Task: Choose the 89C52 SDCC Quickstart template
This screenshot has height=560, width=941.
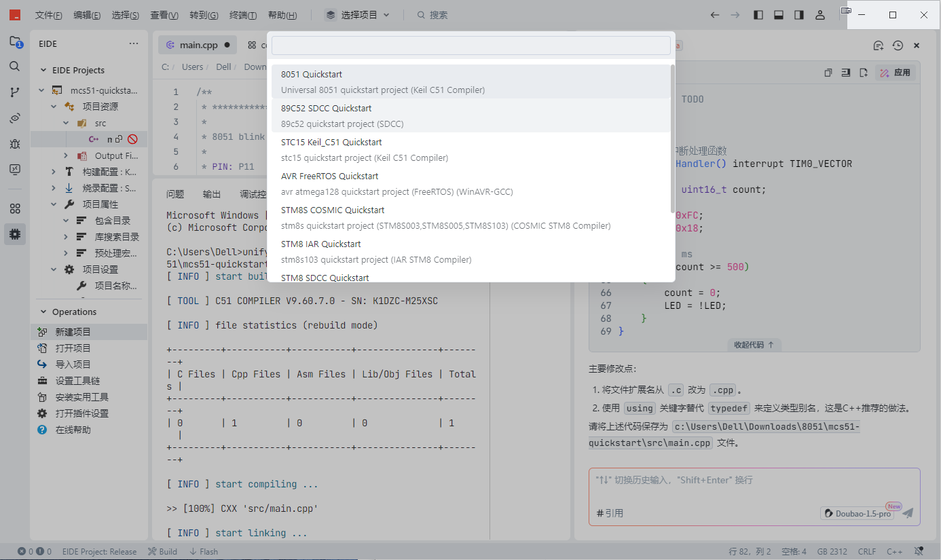Action: 470,115
